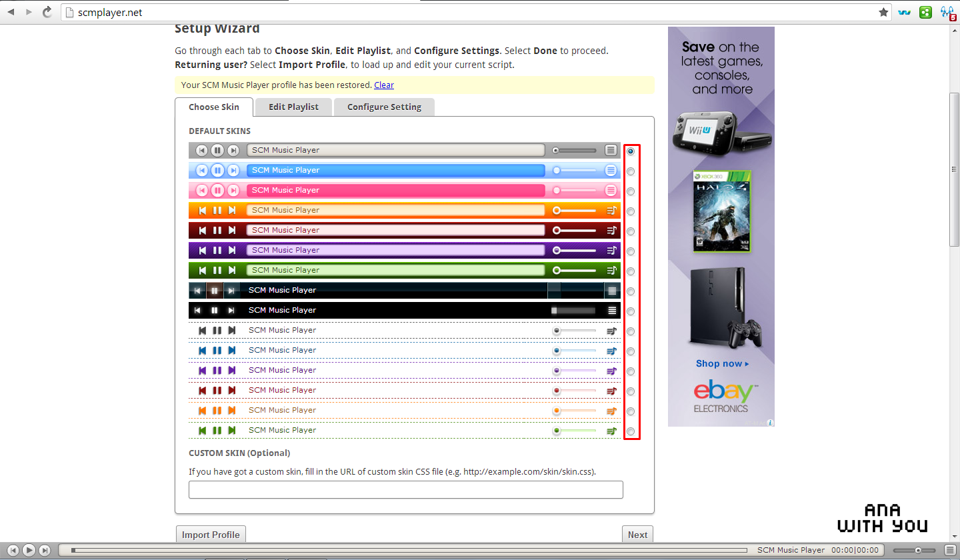Click Shop now on the eBay ad
The height and width of the screenshot is (560, 960).
pyautogui.click(x=722, y=363)
